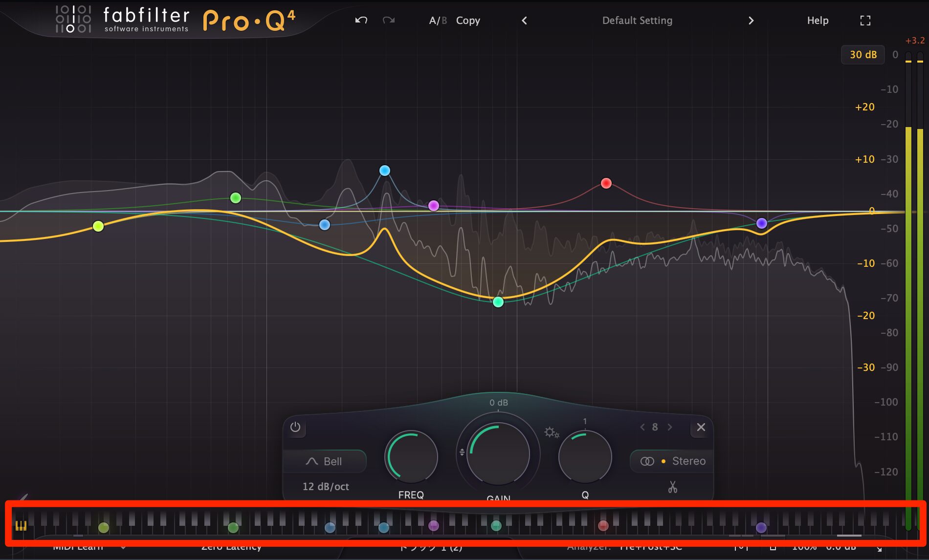Image resolution: width=929 pixels, height=560 pixels.
Task: Click the -30 yellow gain scale label
Action: click(866, 367)
